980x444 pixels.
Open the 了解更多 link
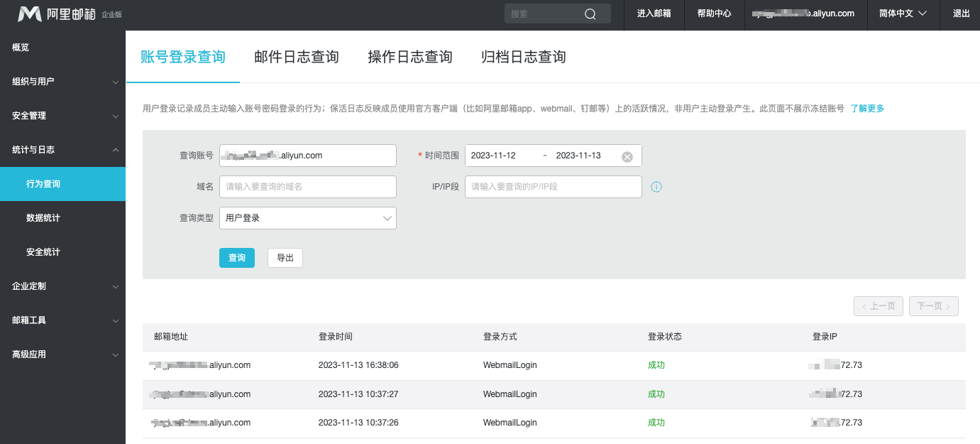pos(866,107)
